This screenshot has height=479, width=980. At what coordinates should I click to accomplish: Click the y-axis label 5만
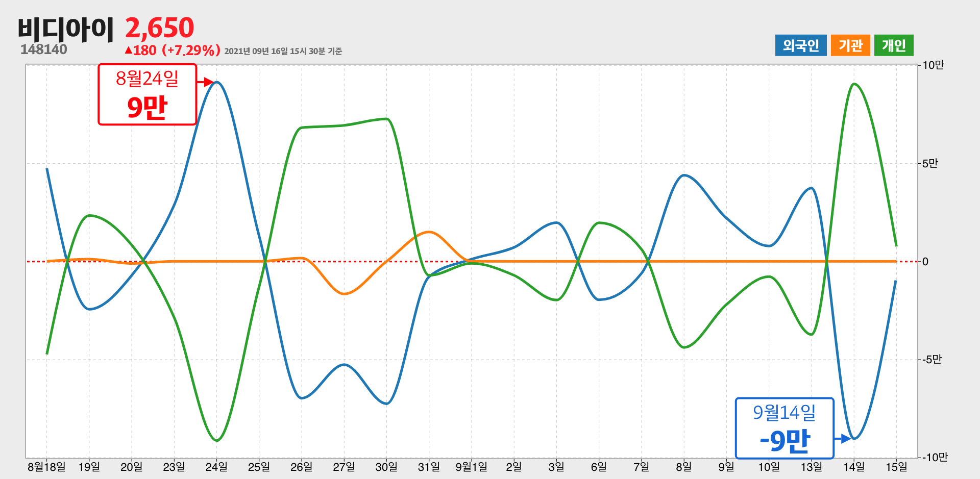click(x=930, y=163)
